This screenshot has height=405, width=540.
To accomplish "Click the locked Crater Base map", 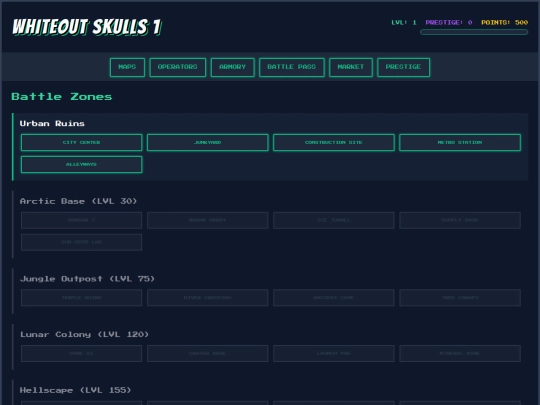I will [x=208, y=354].
